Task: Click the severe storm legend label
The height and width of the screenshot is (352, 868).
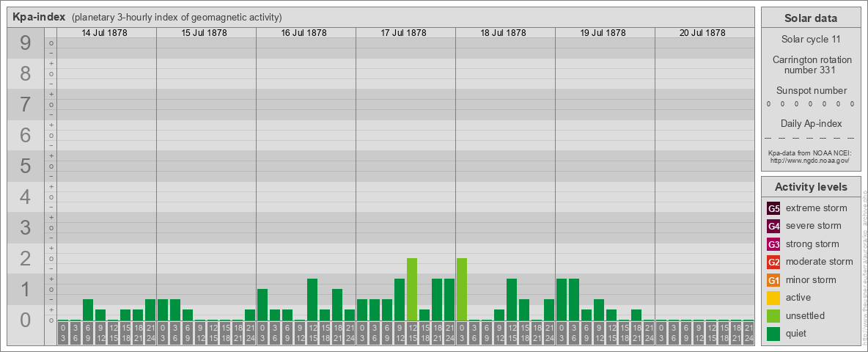Action: pos(813,227)
